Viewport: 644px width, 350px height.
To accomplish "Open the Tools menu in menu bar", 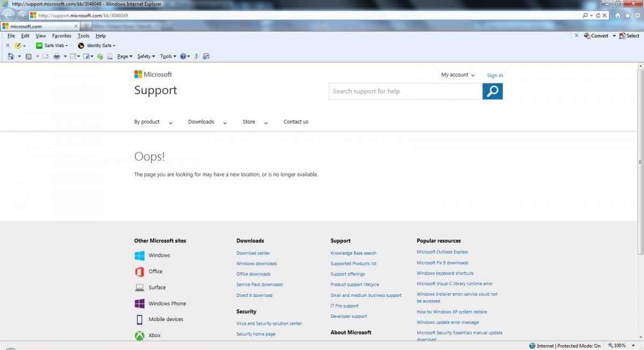I will coord(83,36).
